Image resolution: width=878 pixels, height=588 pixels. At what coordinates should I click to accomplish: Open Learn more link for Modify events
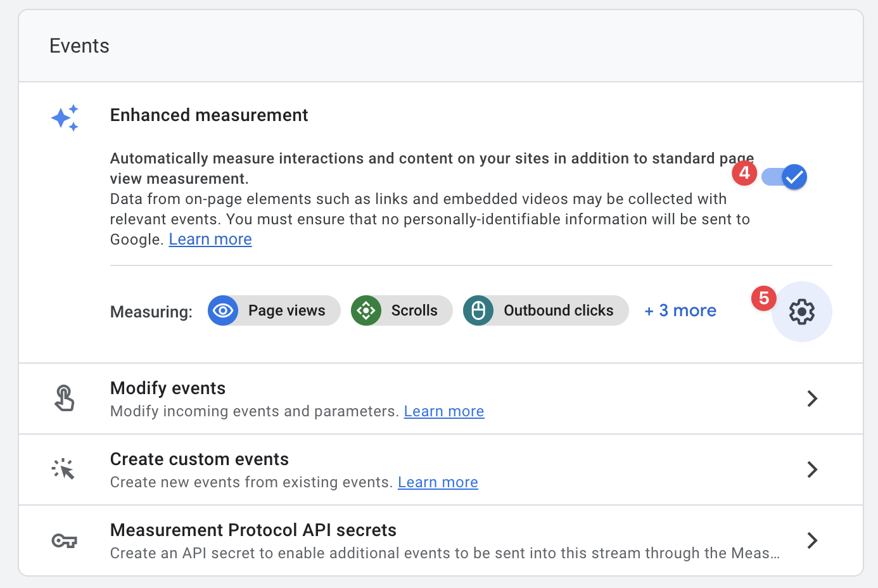tap(444, 411)
